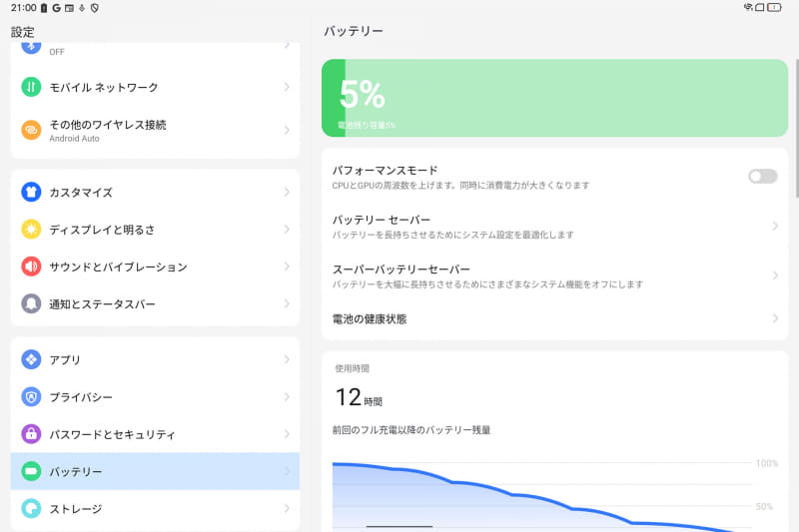Tap the red speaker Sound icon
This screenshot has height=532, width=799.
click(31, 266)
